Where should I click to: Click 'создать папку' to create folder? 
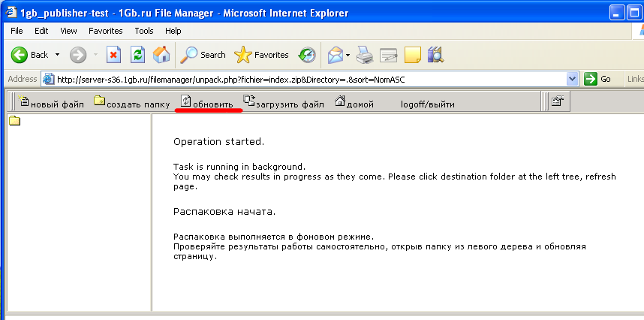pos(132,104)
